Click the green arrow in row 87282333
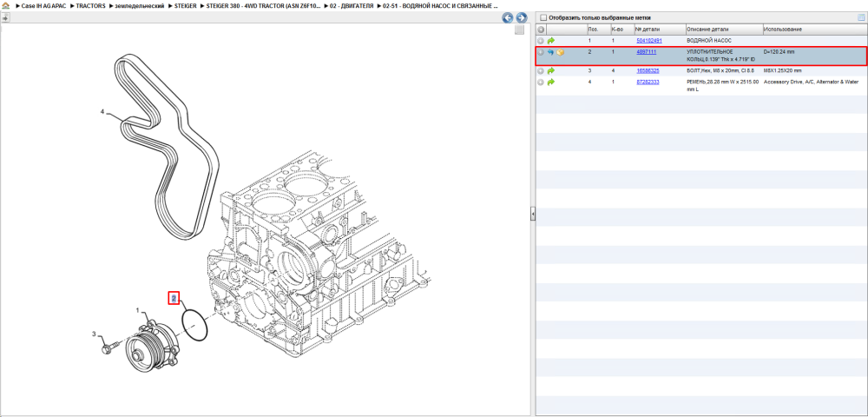The width and height of the screenshot is (868, 417). [551, 82]
